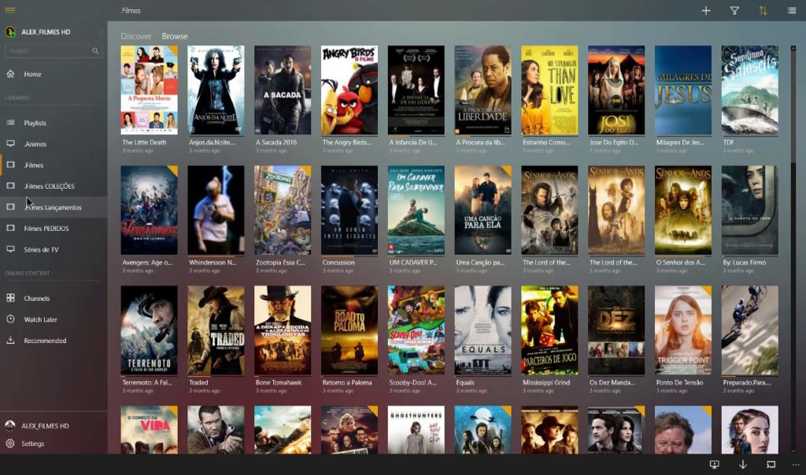The width and height of the screenshot is (806, 475).
Task: Switch to the Discover tab
Action: [136, 36]
